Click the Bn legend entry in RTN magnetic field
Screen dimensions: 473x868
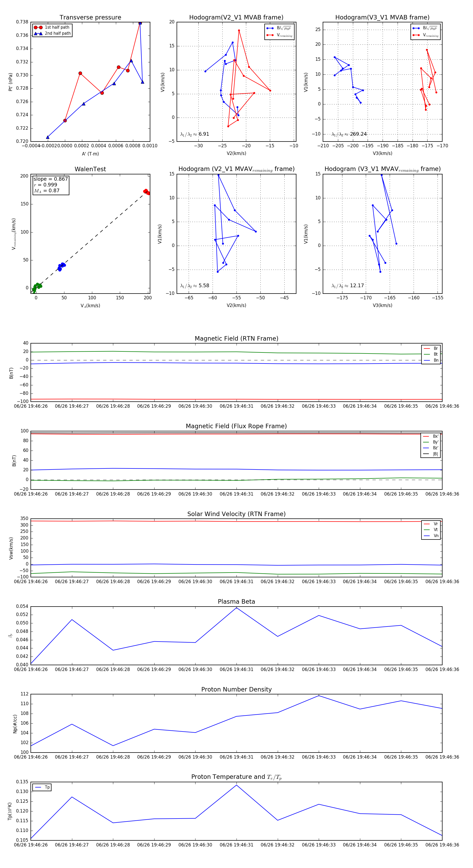point(431,360)
